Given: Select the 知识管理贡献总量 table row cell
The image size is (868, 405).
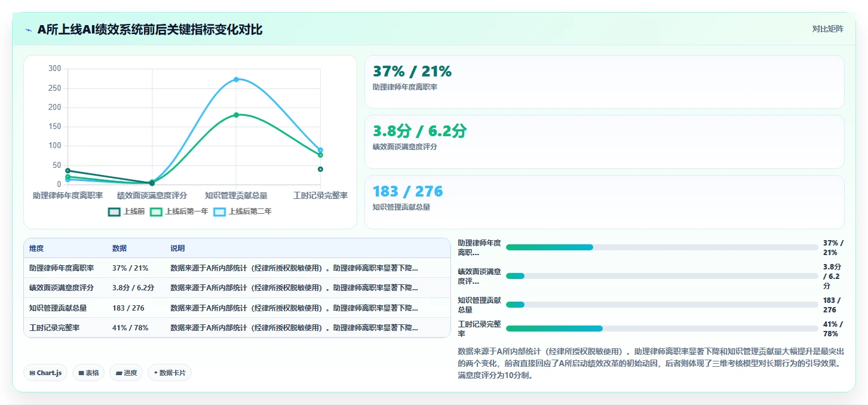Looking at the screenshot, I should [65, 308].
